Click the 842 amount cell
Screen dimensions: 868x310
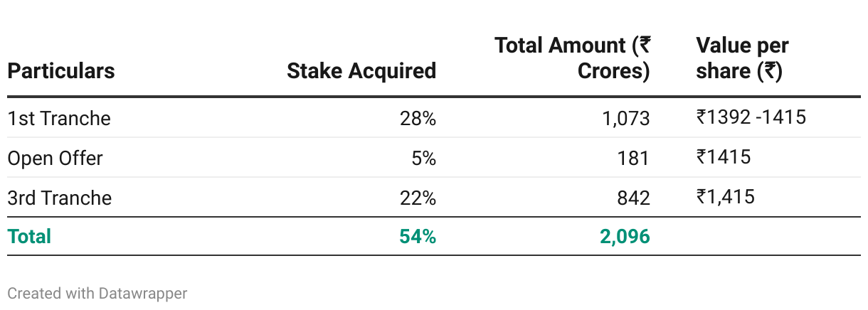[x=633, y=198]
